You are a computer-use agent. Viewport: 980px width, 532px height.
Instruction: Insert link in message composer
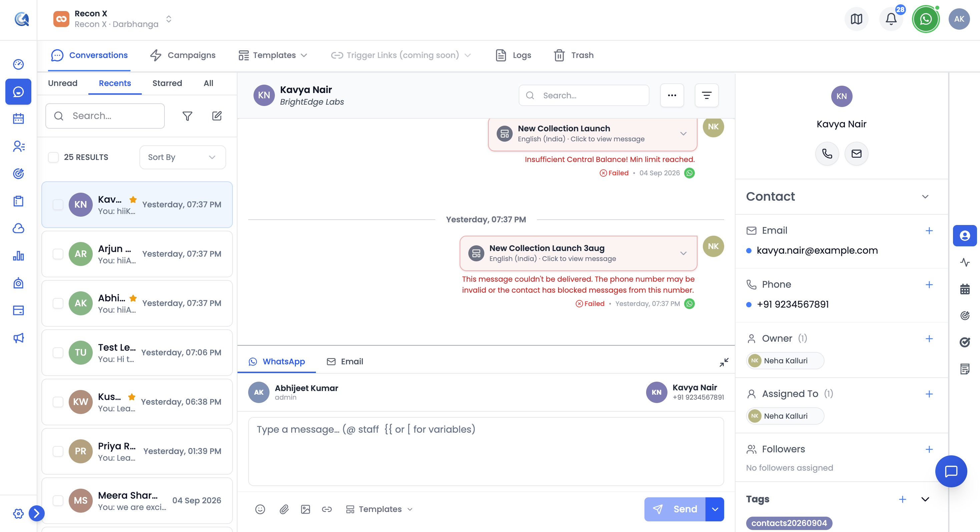tap(327, 509)
